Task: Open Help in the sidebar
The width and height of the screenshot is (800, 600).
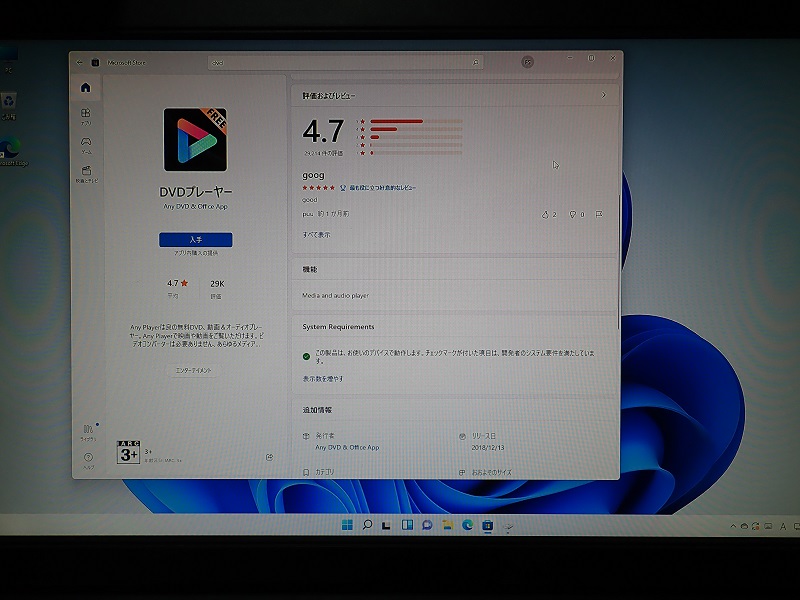Action: coord(88,460)
